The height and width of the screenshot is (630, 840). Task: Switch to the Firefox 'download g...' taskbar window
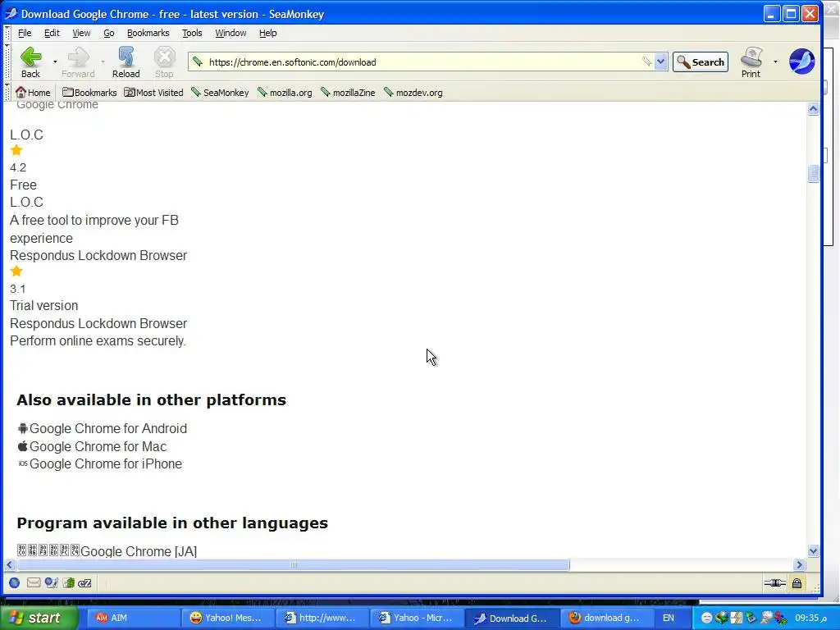[x=605, y=618]
